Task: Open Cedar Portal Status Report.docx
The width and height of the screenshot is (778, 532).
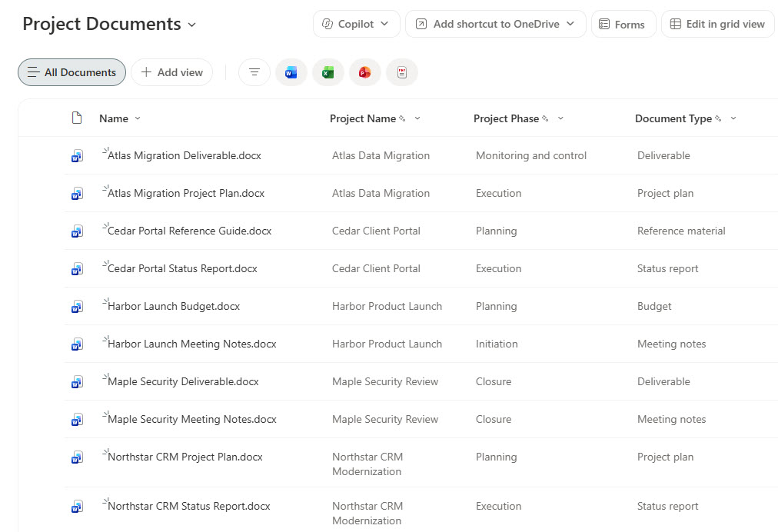Action: pos(183,269)
